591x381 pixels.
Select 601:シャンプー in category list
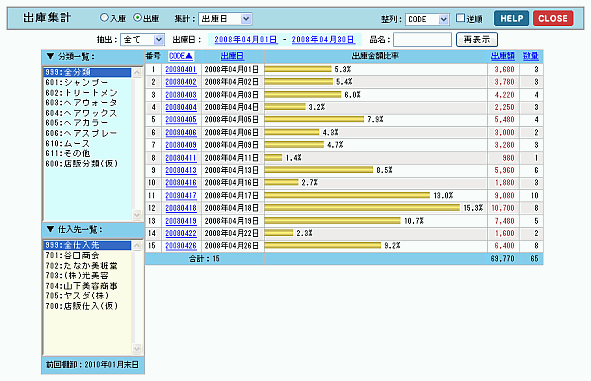pos(77,83)
